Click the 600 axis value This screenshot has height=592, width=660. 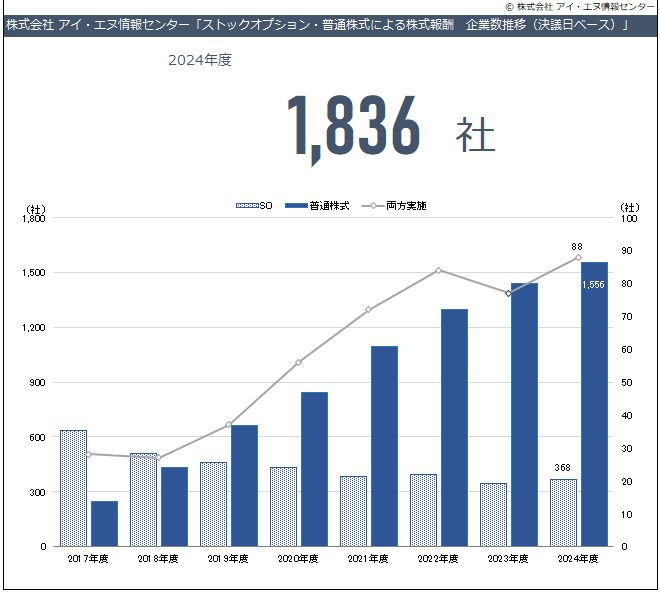(37, 437)
